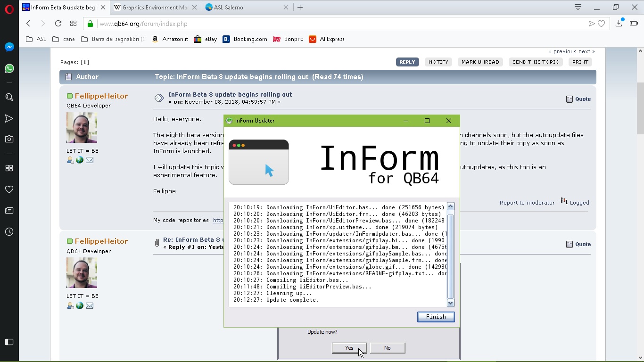Open history clock icon in sidebar
The width and height of the screenshot is (644, 362).
[x=9, y=232]
